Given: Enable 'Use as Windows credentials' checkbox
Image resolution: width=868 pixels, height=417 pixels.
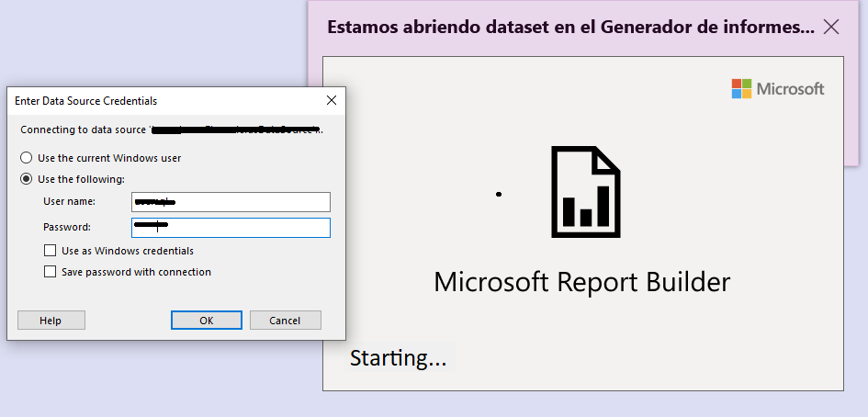Looking at the screenshot, I should [x=51, y=251].
